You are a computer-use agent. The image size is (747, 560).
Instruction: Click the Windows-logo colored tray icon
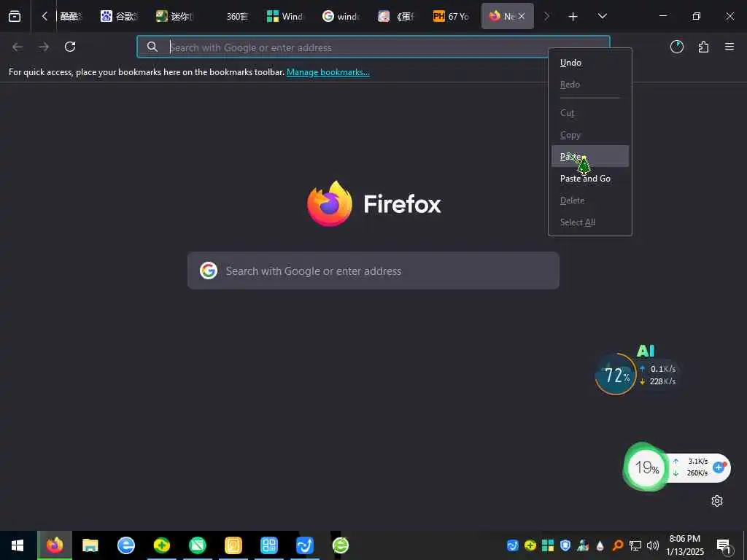tap(548, 545)
